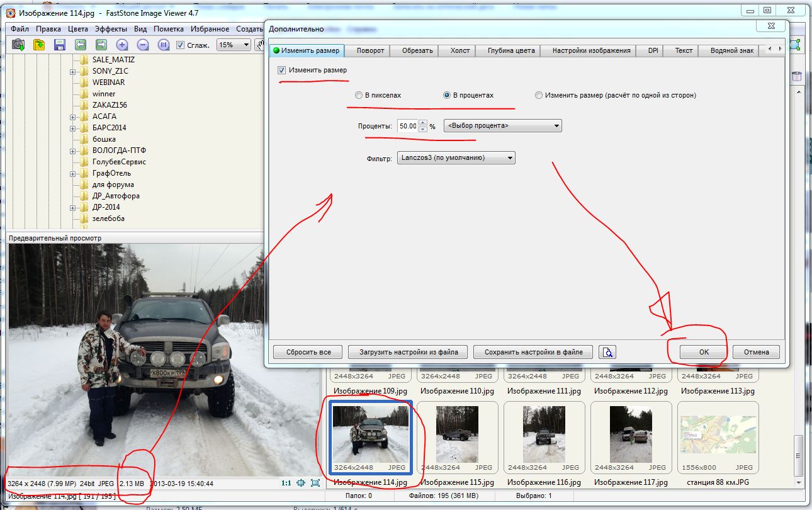This screenshot has height=510, width=812.
Task: Click the blue floppy disk save icon
Action: tap(60, 45)
